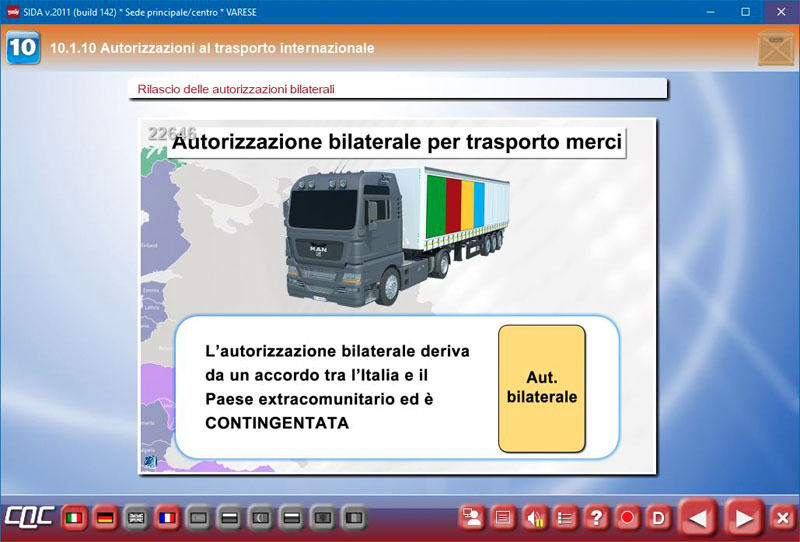Click the chapter 10 number badge
Viewport: 800px width, 542px height.
click(x=22, y=48)
